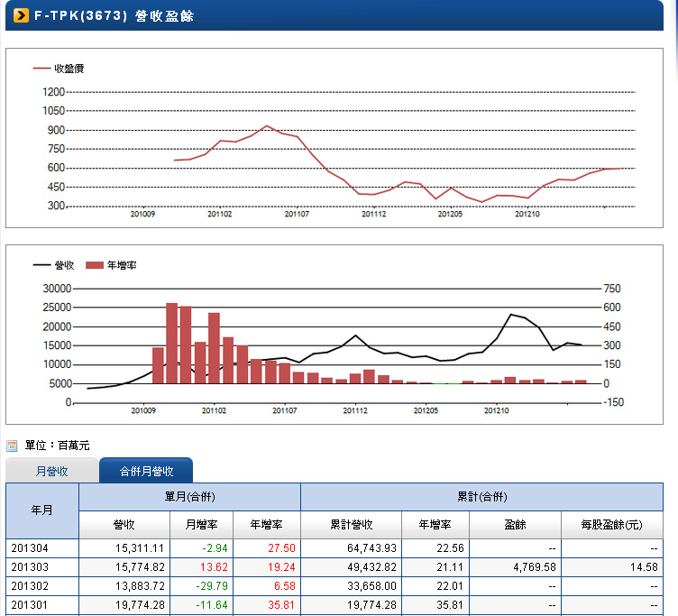Click the 單月(合併) group header
This screenshot has width=678, height=616.
189,497
